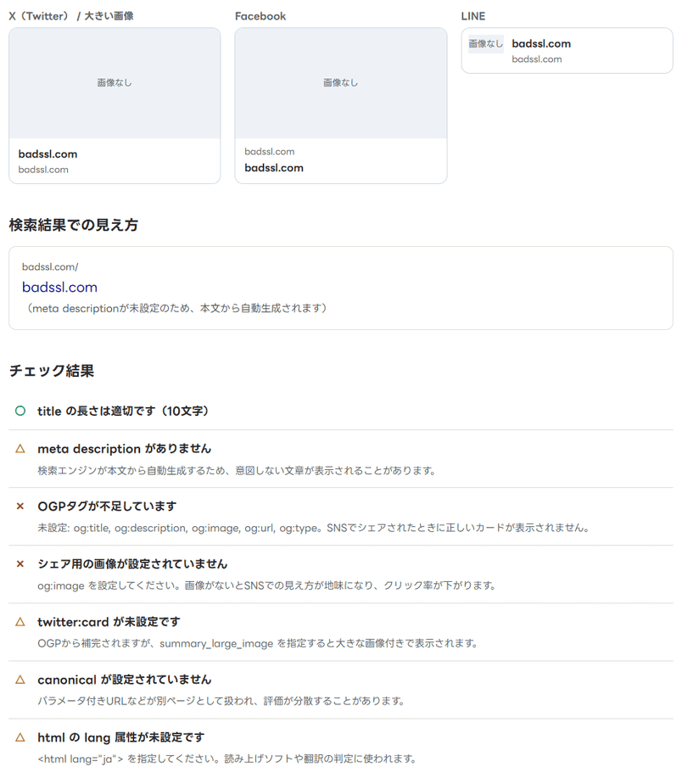Click the チェック結果 heading

[x=52, y=371]
